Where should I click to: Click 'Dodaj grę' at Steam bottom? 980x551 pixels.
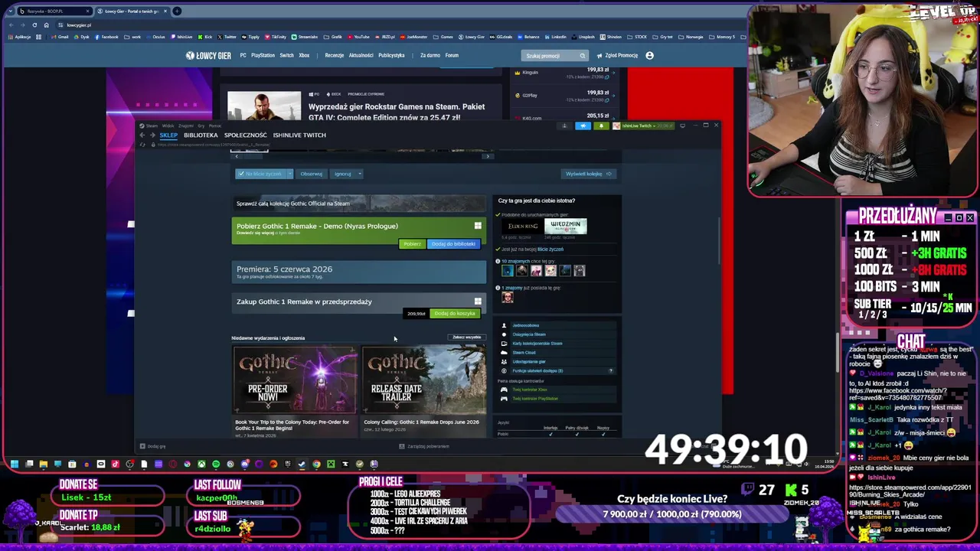coord(152,446)
